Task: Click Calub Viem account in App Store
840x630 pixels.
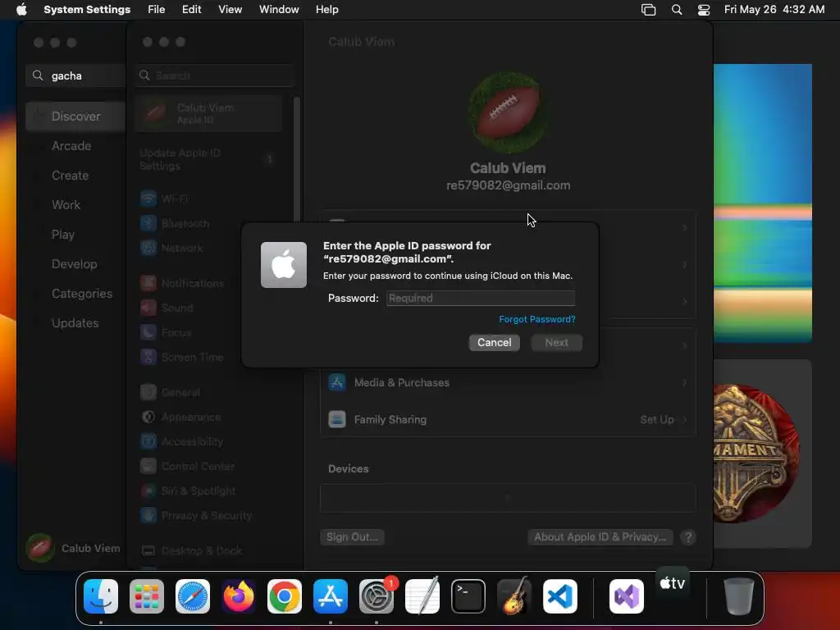Action: pyautogui.click(x=73, y=548)
